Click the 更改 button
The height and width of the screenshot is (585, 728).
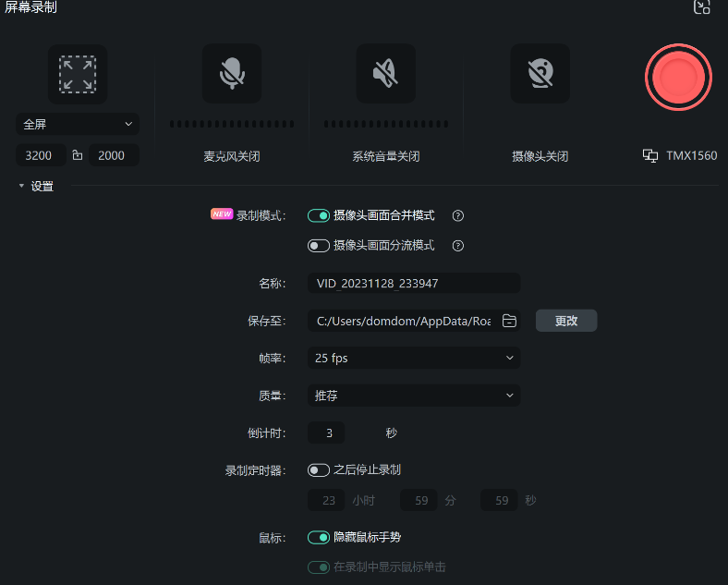click(x=566, y=321)
